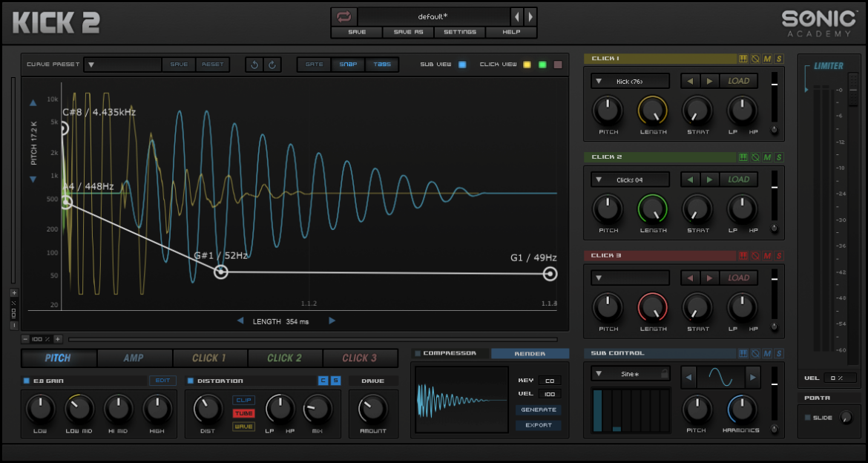Undo the last curve edit
This screenshot has height=463, width=868.
coord(254,65)
